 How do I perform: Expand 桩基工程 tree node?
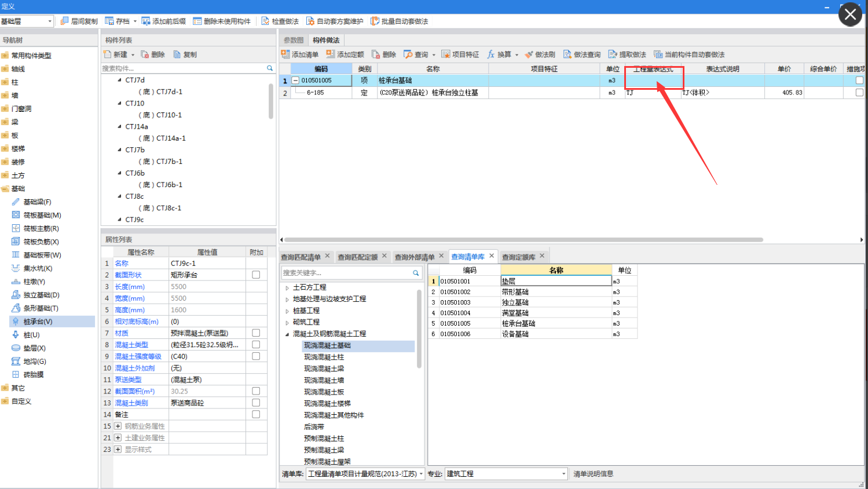tap(287, 311)
